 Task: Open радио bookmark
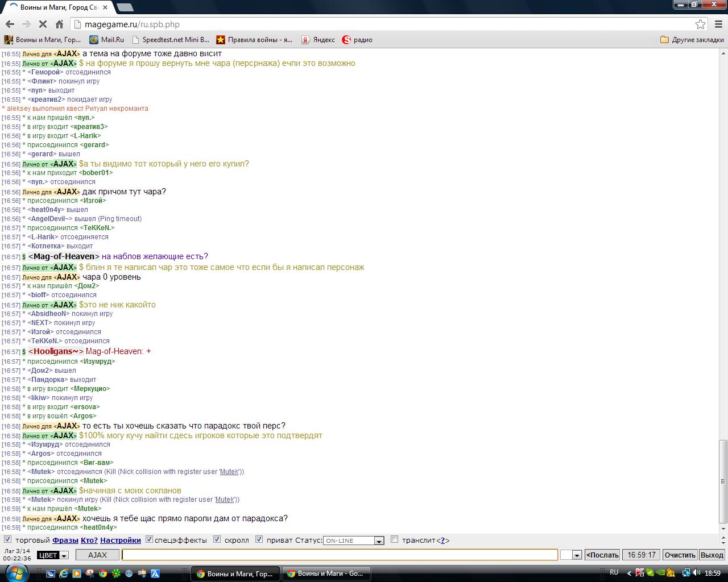pos(357,40)
